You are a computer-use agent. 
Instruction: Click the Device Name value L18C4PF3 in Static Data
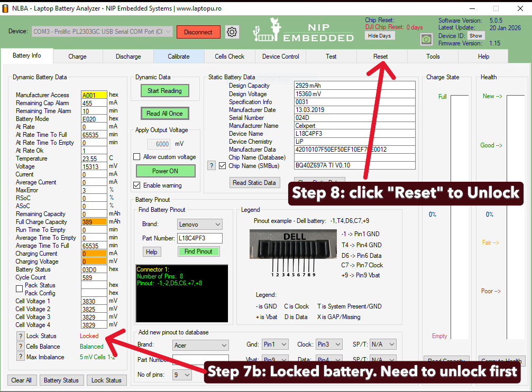point(354,134)
